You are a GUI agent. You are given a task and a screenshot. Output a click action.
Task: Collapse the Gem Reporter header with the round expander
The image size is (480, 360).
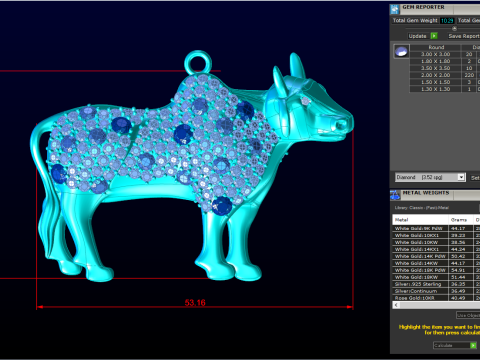click(x=454, y=28)
